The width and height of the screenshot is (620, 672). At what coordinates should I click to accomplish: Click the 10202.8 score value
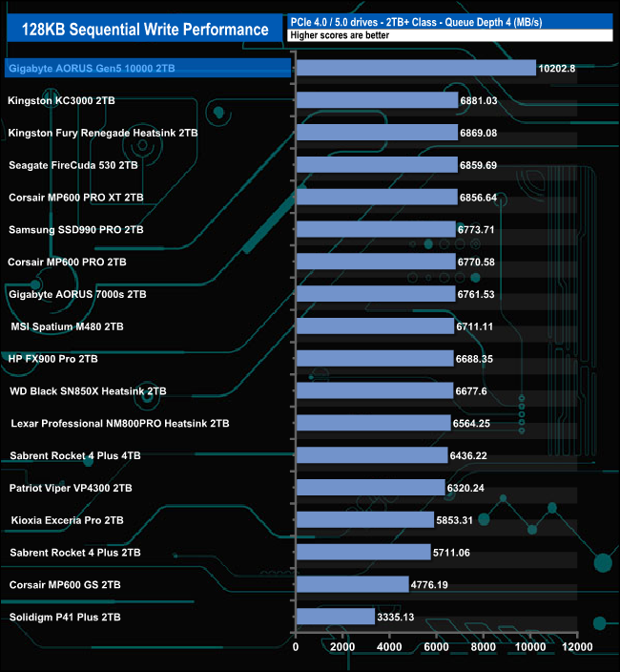557,69
